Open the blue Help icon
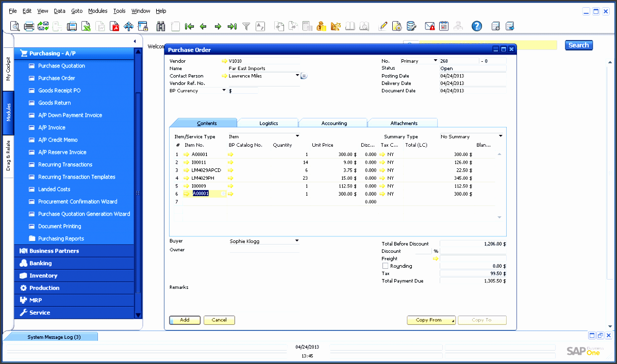This screenshot has width=617, height=364. (476, 26)
